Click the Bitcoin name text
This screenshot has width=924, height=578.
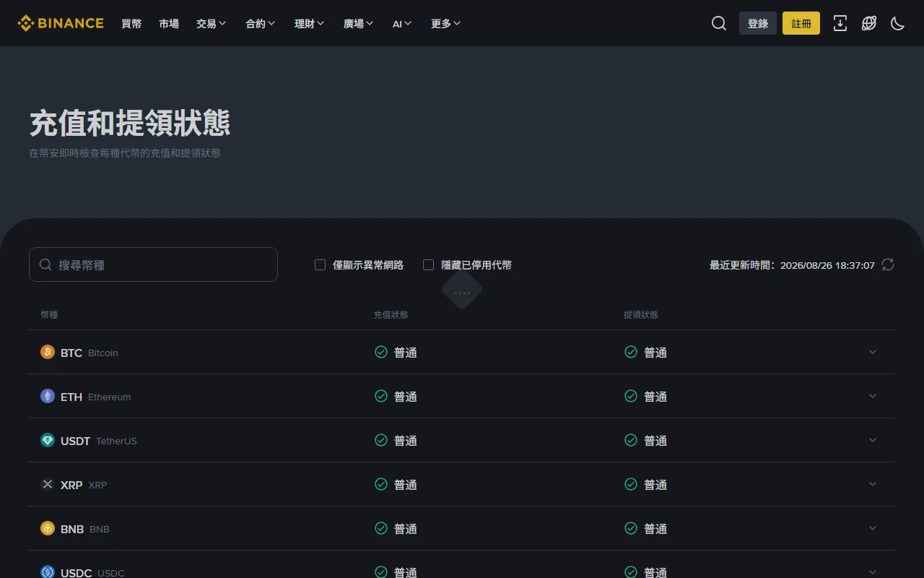pos(103,353)
